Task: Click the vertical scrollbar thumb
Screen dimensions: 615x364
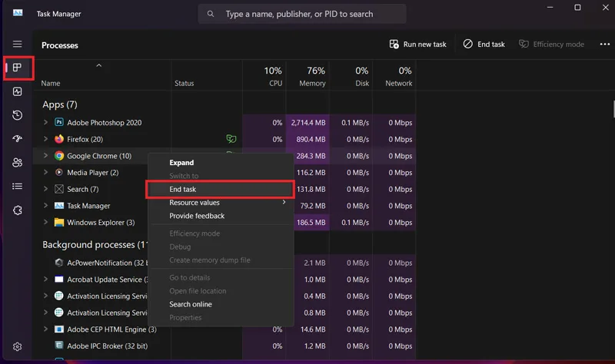Action: [x=613, y=109]
